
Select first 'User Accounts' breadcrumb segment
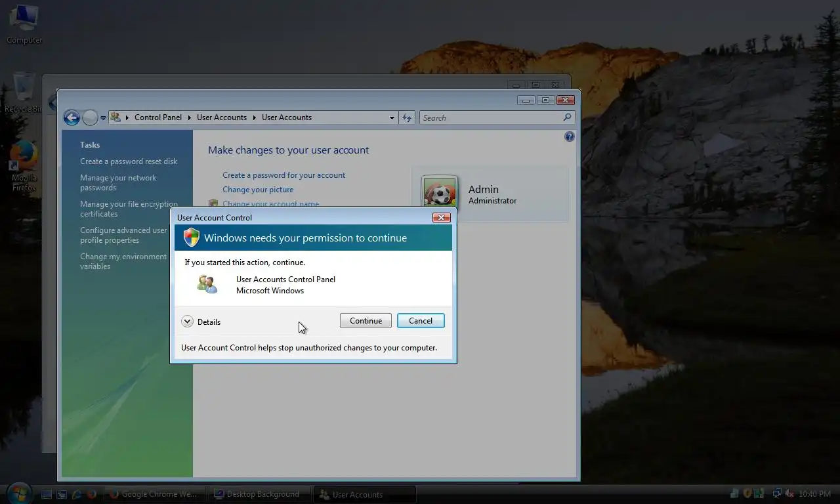222,117
